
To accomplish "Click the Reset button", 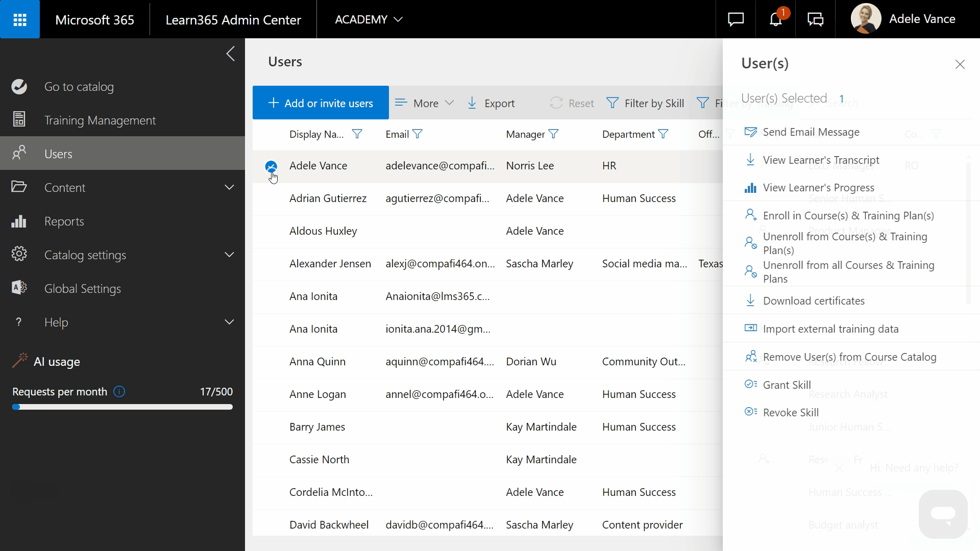I will 572,103.
